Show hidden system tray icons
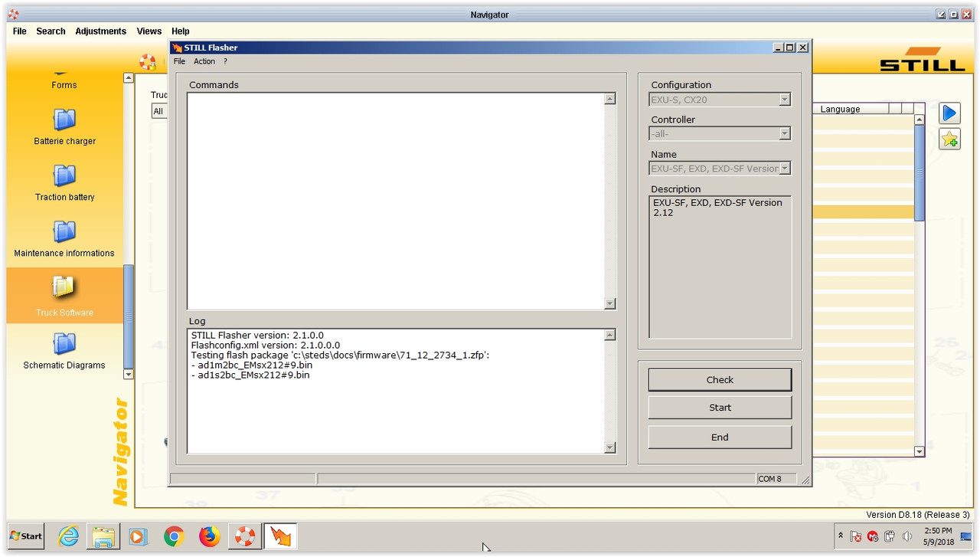 [841, 536]
